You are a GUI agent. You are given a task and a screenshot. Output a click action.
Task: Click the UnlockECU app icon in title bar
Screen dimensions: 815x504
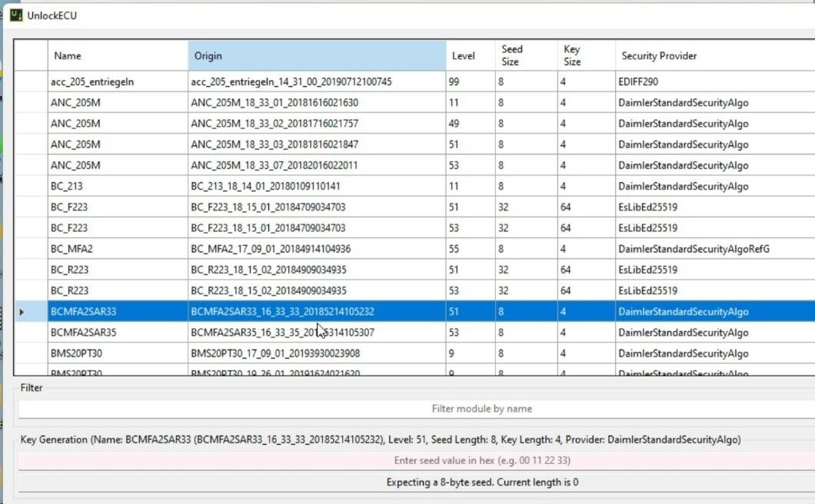click(16, 15)
